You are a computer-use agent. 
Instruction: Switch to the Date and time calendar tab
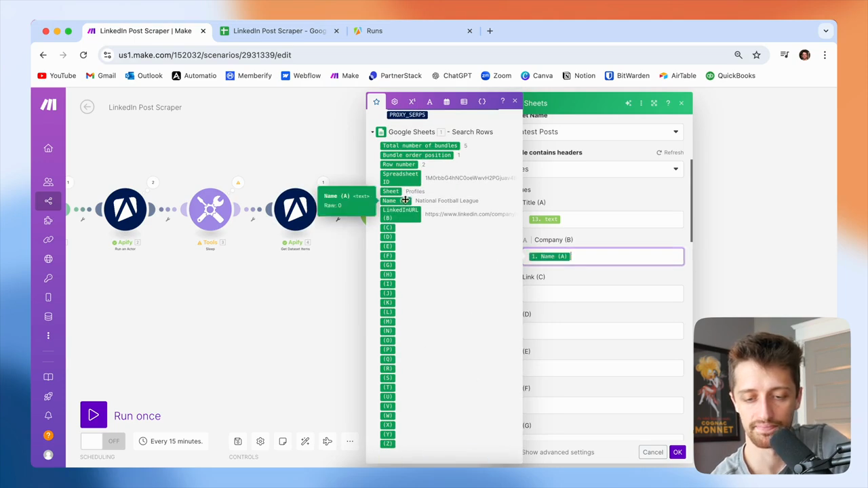(x=446, y=102)
